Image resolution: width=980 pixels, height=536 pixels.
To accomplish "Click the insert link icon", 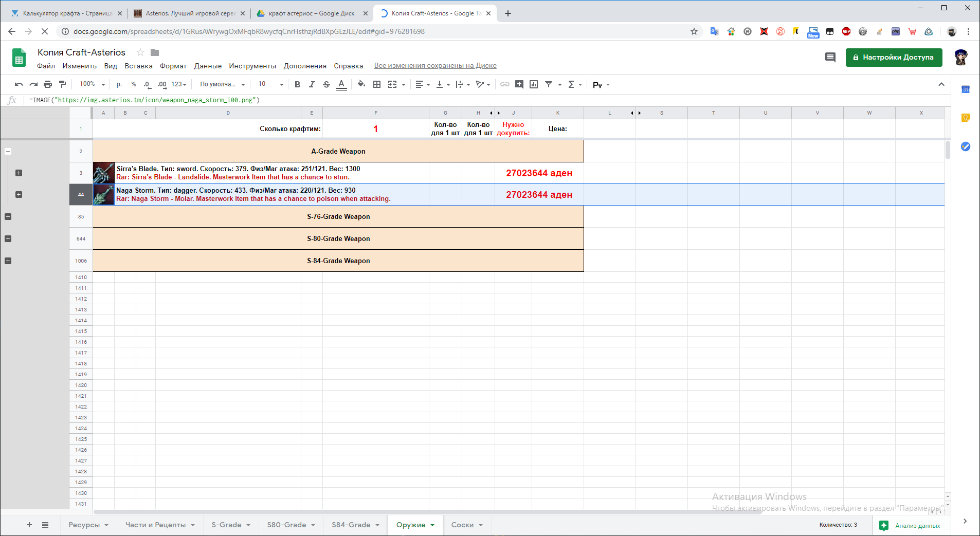I will (504, 84).
